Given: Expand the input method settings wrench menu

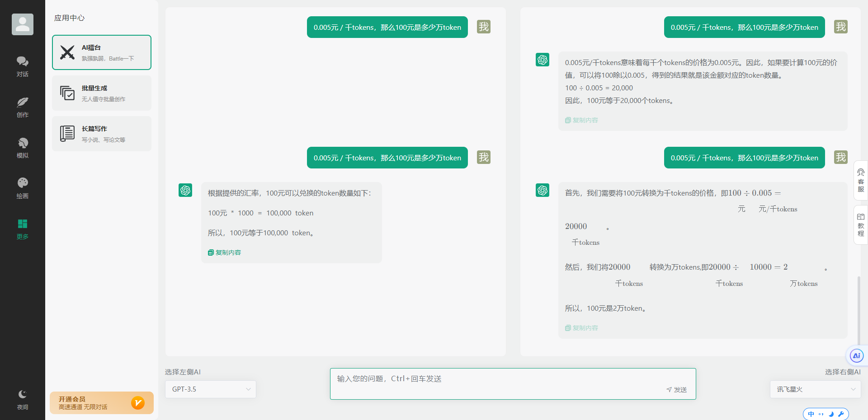Looking at the screenshot, I should 842,414.
